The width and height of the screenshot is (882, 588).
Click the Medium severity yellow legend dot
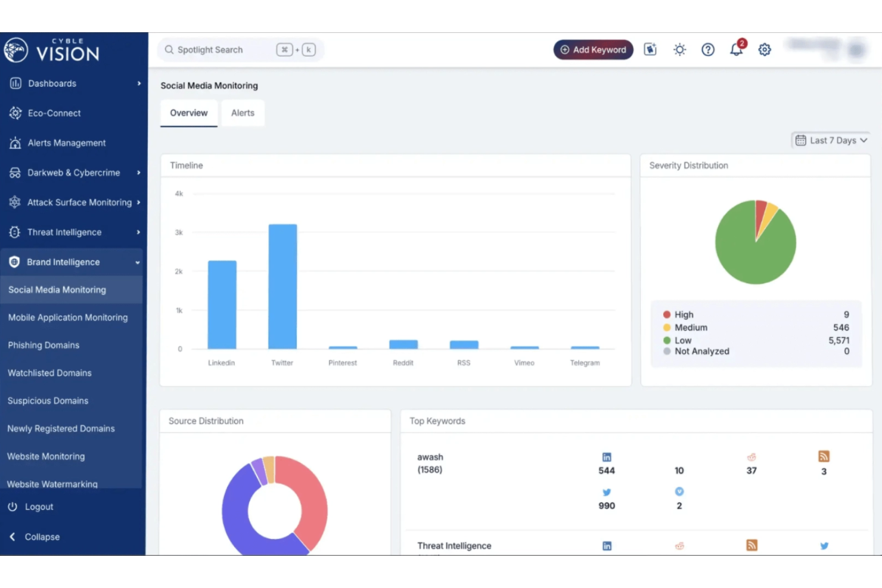click(x=667, y=328)
